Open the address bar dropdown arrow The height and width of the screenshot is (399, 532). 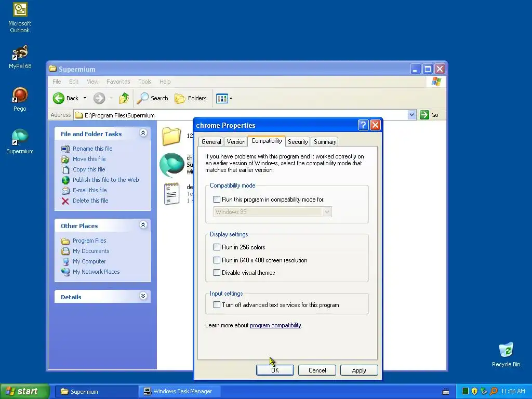(411, 115)
